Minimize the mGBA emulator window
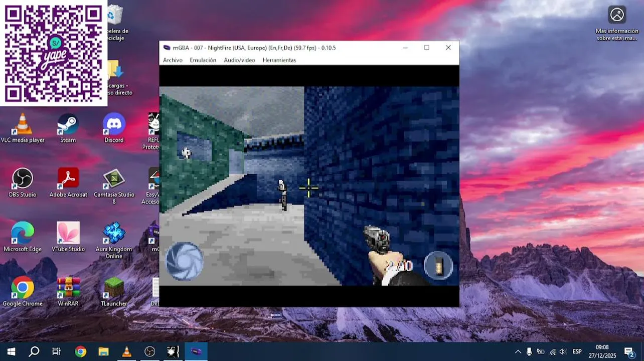 click(405, 48)
